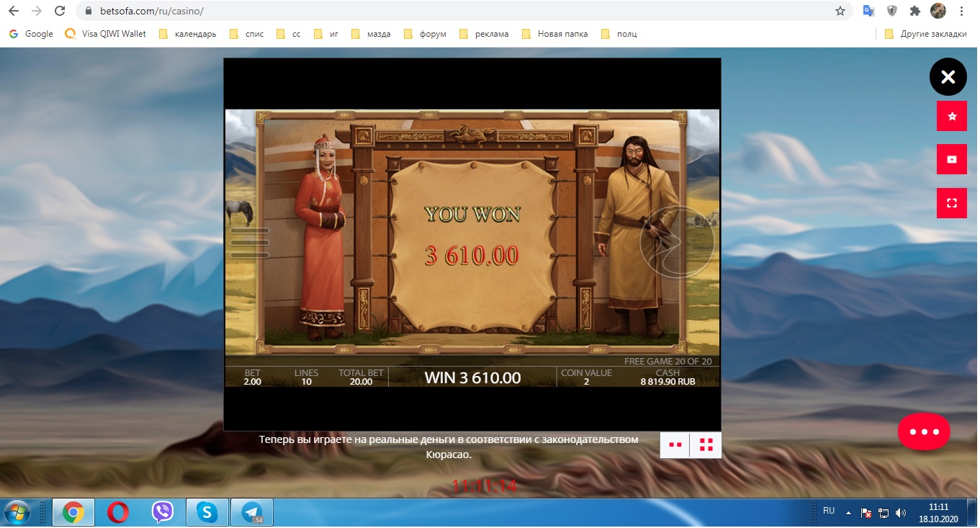This screenshot has height=528, width=980.
Task: Click the real-money Curaçao legislation notice
Action: point(449,447)
